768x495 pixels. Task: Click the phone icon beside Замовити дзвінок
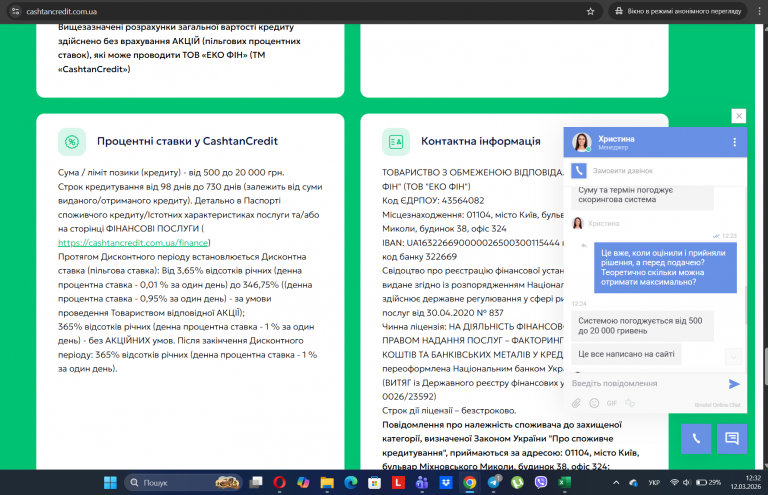578,170
